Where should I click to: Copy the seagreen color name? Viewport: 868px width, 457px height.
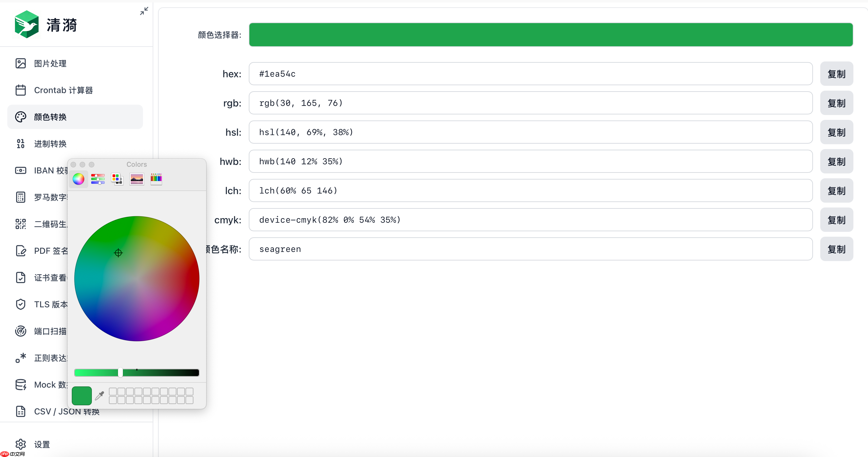click(837, 249)
